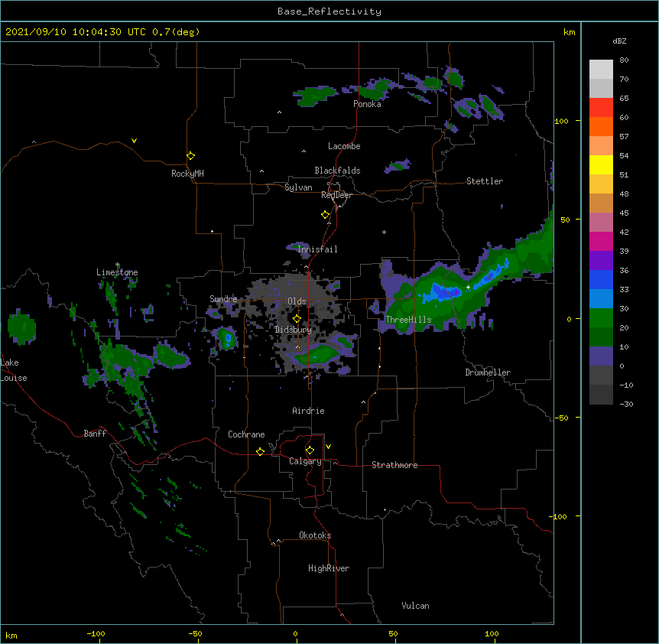Image resolution: width=659 pixels, height=644 pixels.
Task: Click the RockyMH label
Action: point(187,174)
